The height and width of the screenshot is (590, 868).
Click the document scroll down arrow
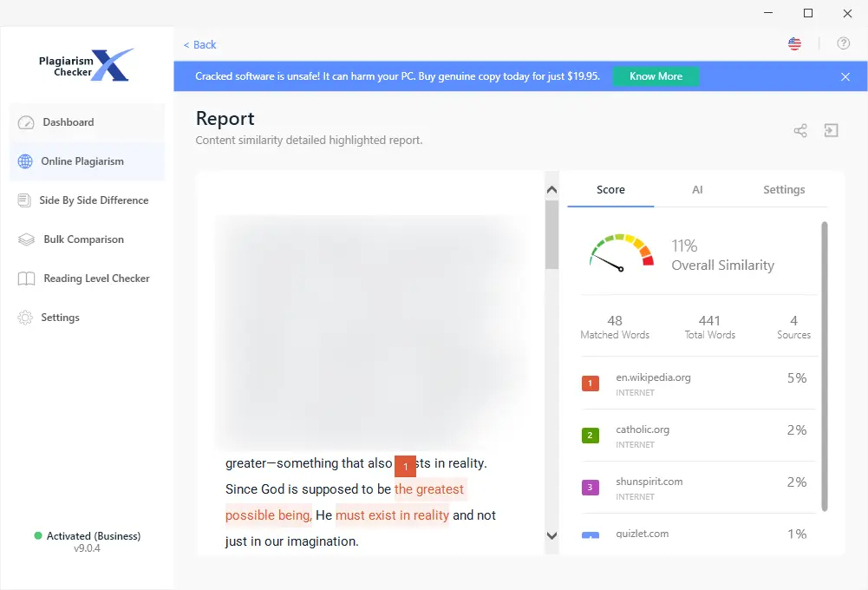(551, 535)
